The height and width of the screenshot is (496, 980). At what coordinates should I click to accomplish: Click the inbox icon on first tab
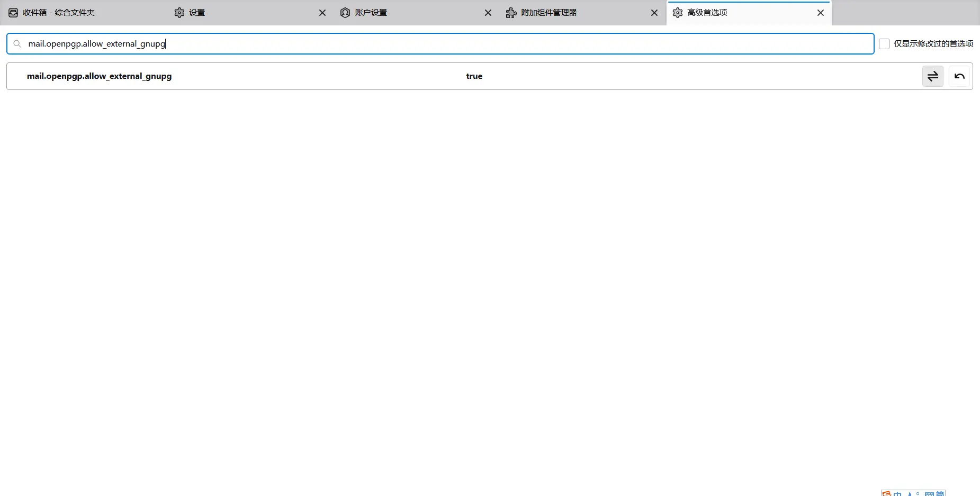pyautogui.click(x=13, y=13)
